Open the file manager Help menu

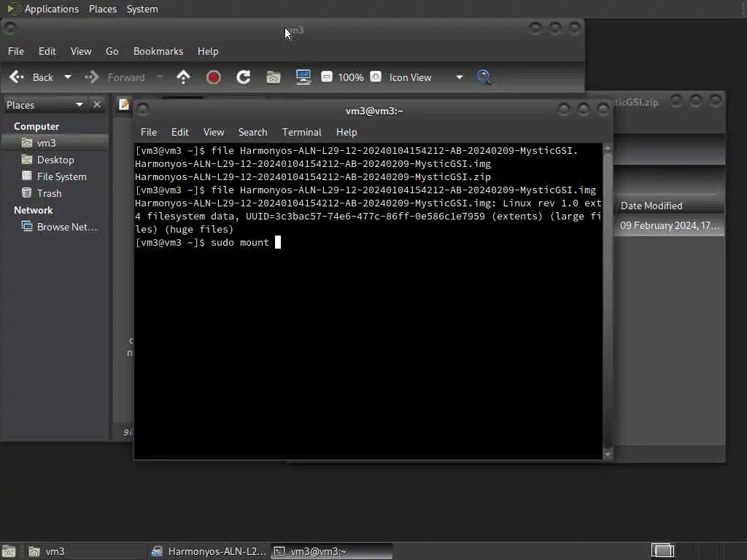pos(208,51)
